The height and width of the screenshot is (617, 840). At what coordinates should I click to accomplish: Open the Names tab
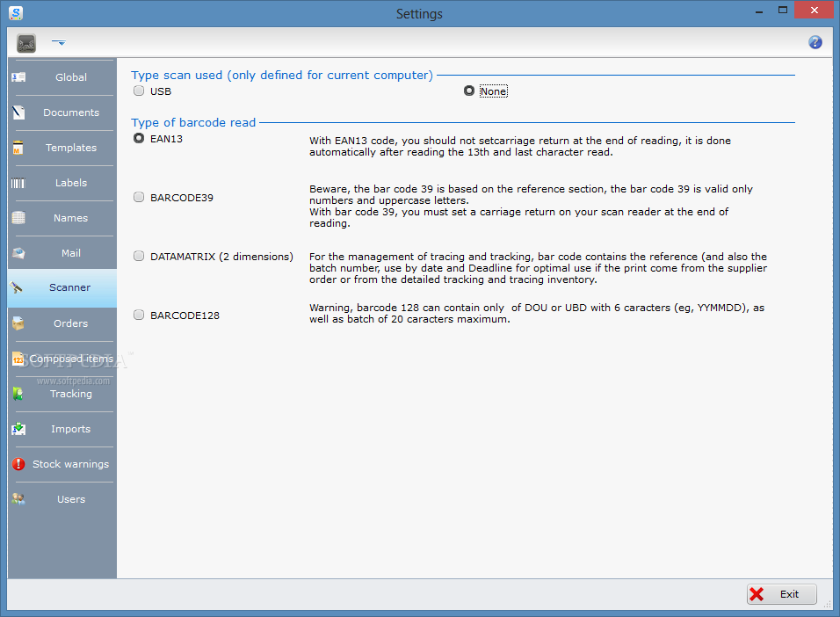coord(62,218)
